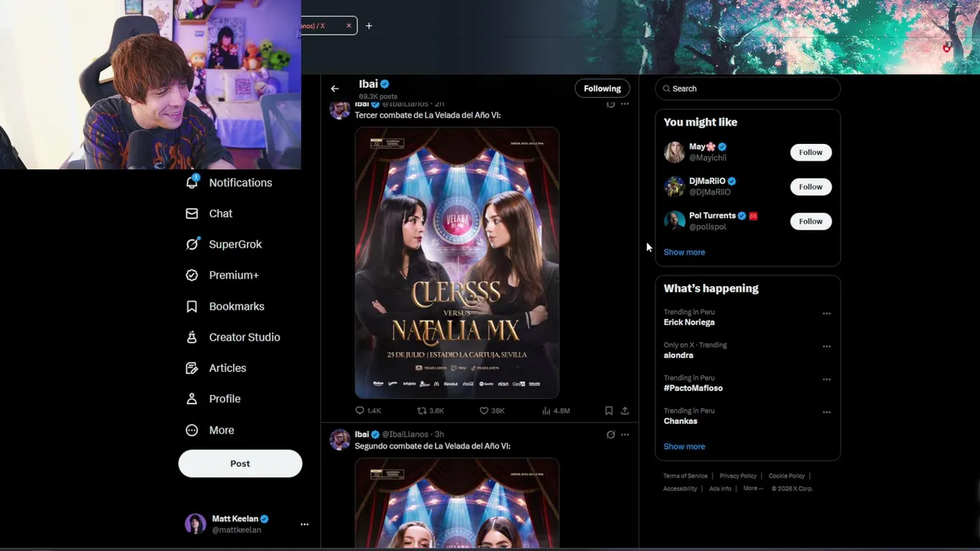Follow Pol Turrents

click(811, 221)
